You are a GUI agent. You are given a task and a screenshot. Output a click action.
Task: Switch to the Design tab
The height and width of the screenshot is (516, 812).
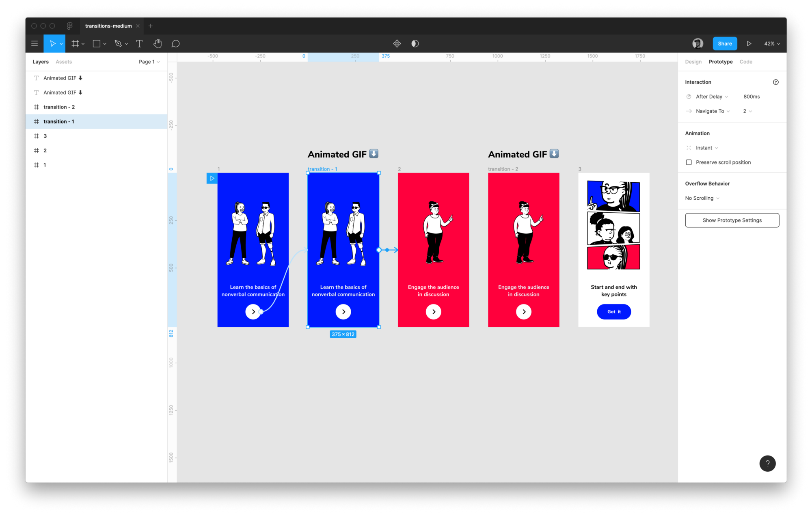point(693,62)
